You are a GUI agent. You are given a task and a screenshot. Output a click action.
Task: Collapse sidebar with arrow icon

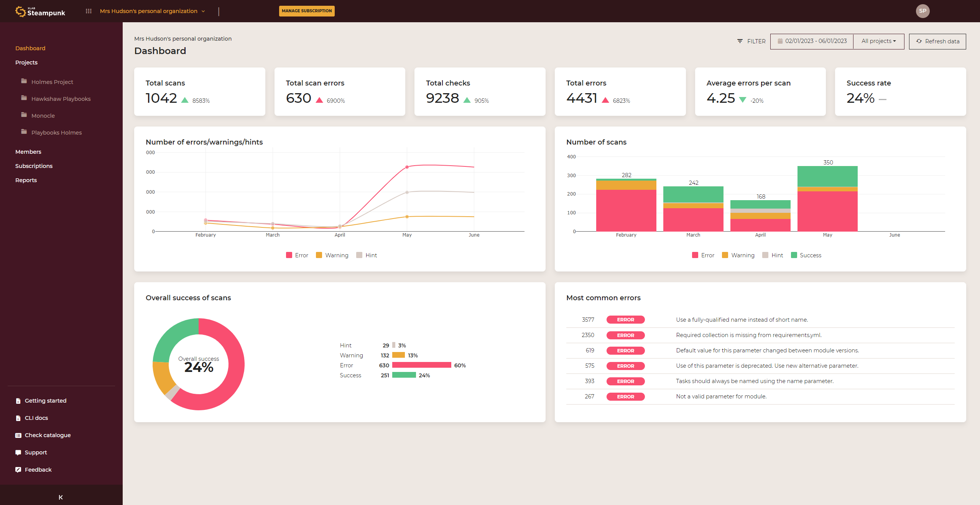click(x=61, y=497)
